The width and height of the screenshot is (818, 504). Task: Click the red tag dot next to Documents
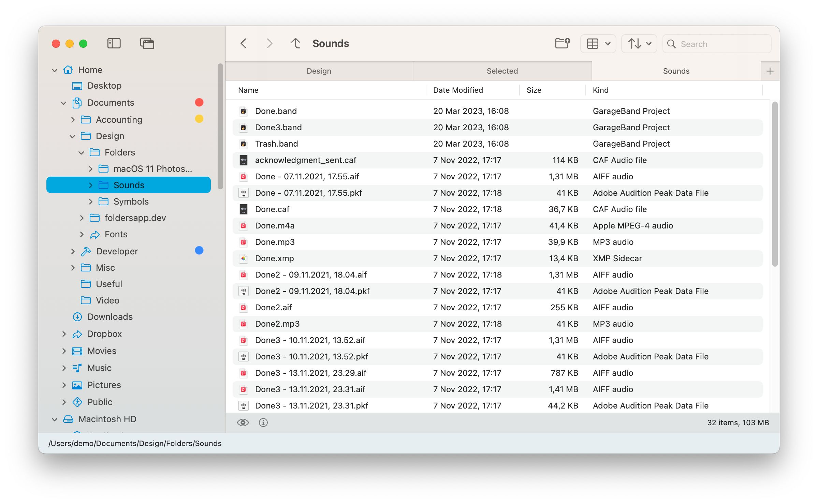pos(199,102)
